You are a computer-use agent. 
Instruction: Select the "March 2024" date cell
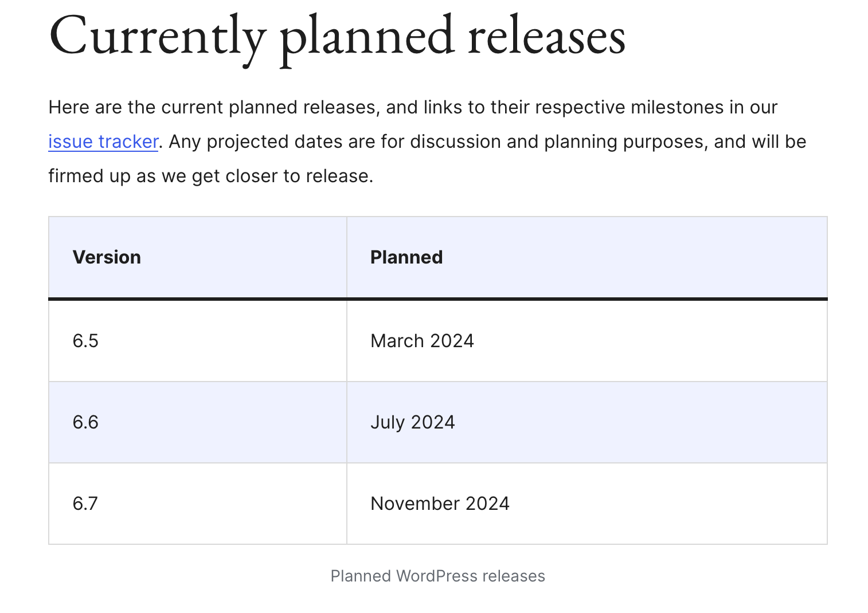coord(422,341)
